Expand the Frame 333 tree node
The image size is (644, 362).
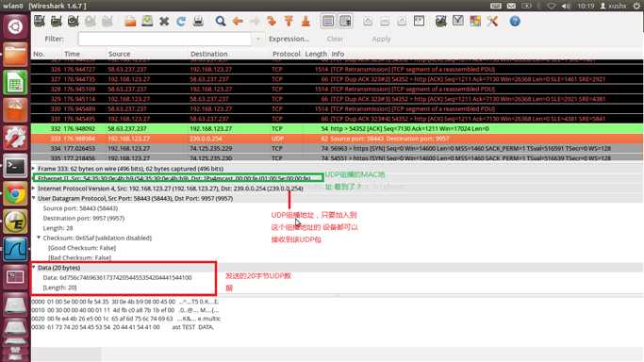(34, 169)
